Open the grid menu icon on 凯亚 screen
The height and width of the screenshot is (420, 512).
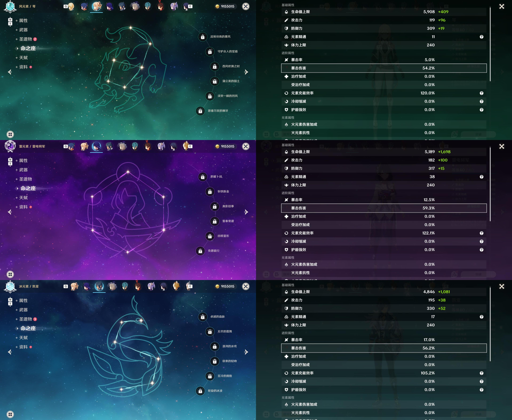(10, 414)
